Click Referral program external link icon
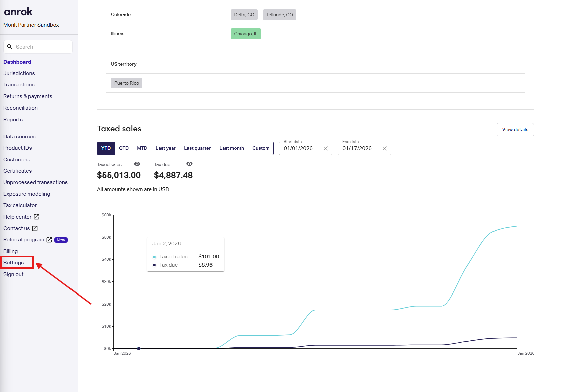 [x=49, y=240]
